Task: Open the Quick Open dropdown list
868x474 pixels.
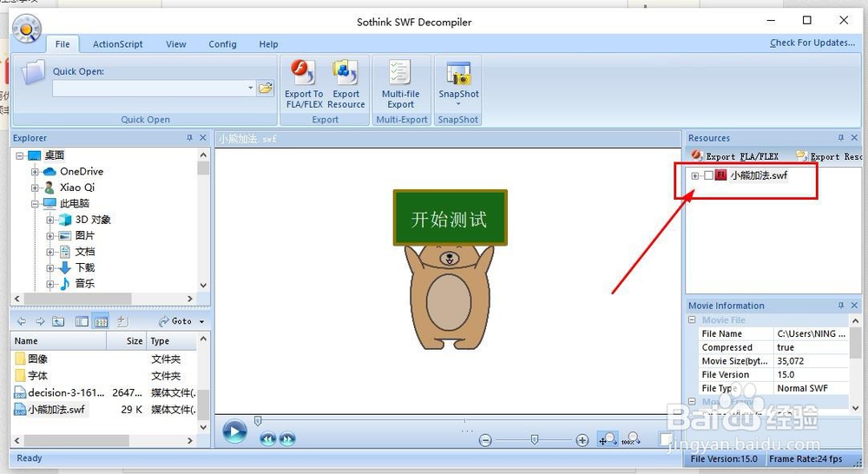Action: [250, 88]
